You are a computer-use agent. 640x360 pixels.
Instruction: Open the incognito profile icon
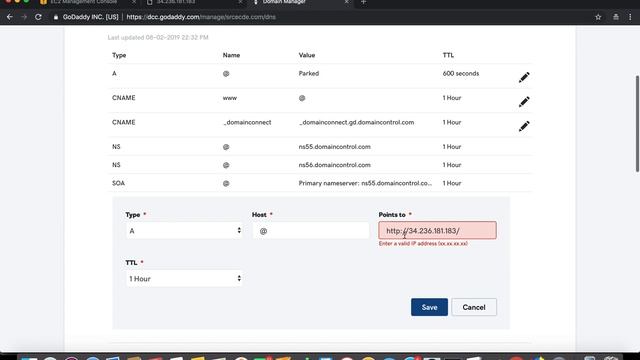pyautogui.click(x=616, y=17)
